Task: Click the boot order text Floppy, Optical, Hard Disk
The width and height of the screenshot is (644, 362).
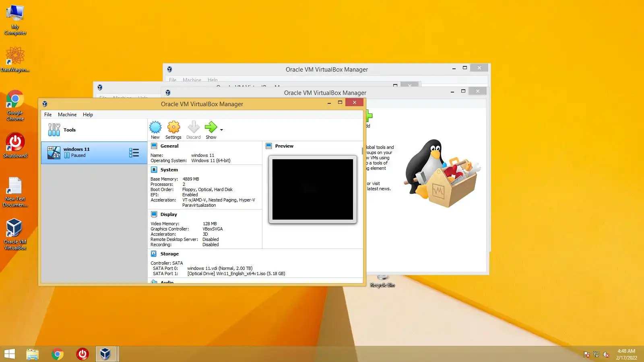Action: click(207, 189)
